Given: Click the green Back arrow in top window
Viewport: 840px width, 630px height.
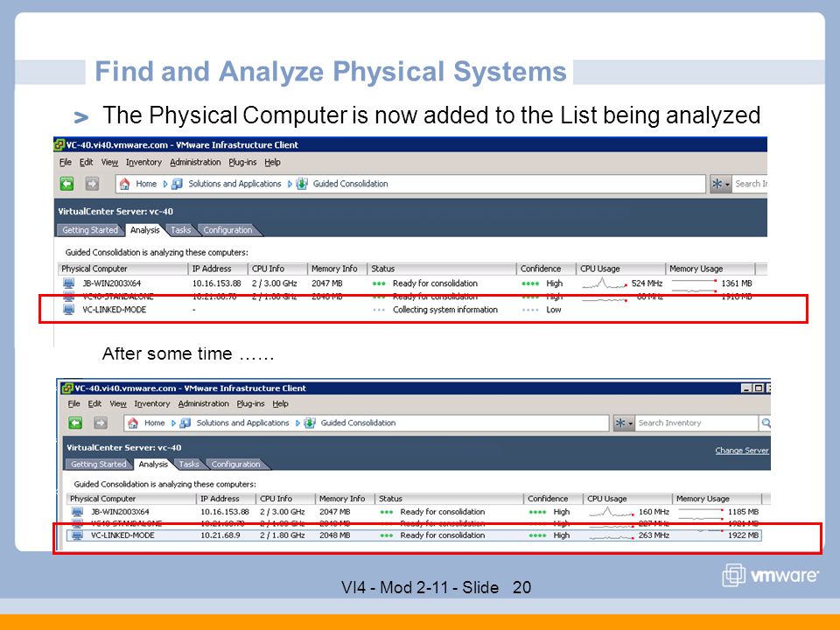Looking at the screenshot, I should point(67,184).
